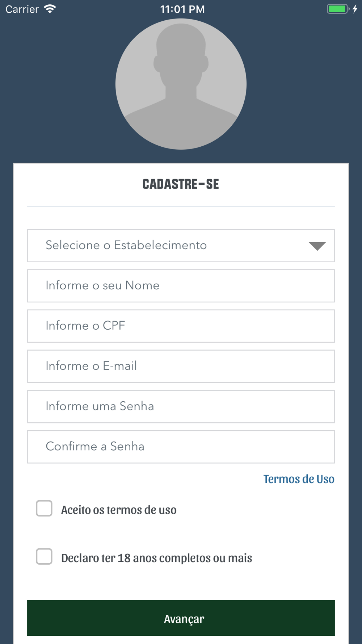Focus the Informe uma Senha field

click(181, 406)
